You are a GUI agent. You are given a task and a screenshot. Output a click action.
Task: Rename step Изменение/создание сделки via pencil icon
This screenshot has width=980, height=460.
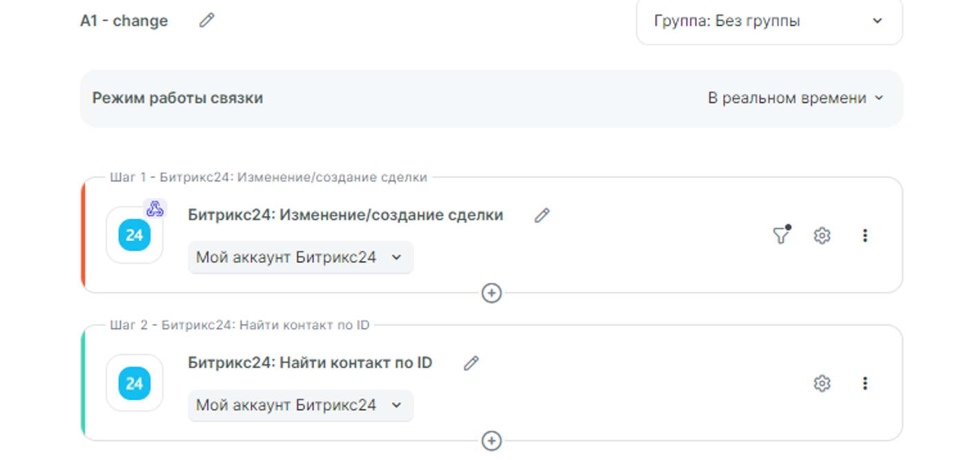(x=542, y=215)
